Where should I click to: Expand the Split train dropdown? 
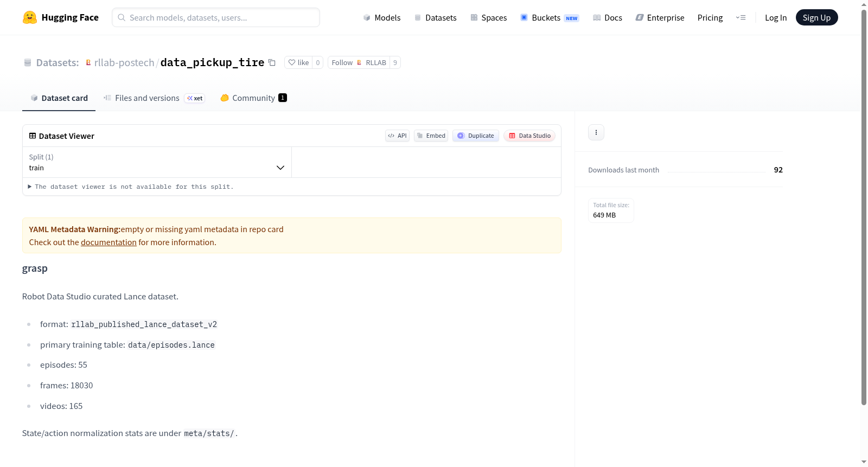(x=157, y=162)
